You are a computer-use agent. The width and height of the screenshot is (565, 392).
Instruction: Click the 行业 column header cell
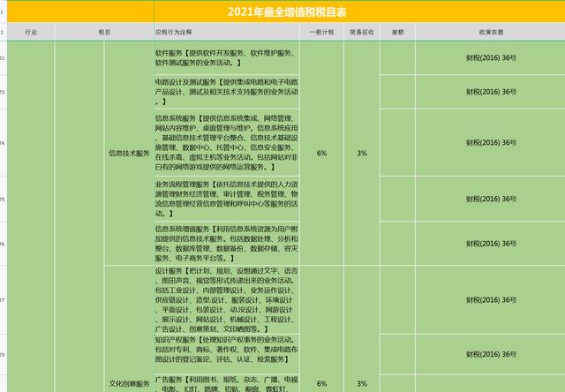(x=31, y=32)
